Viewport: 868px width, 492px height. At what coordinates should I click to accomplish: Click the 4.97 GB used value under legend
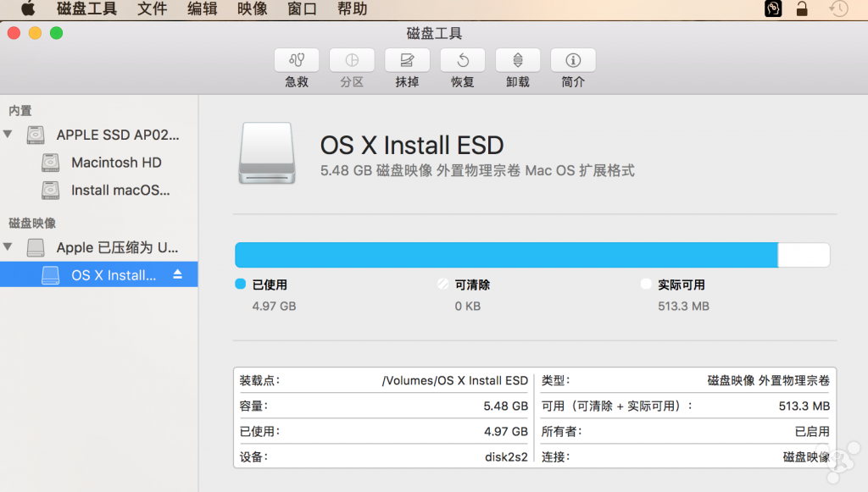(274, 307)
